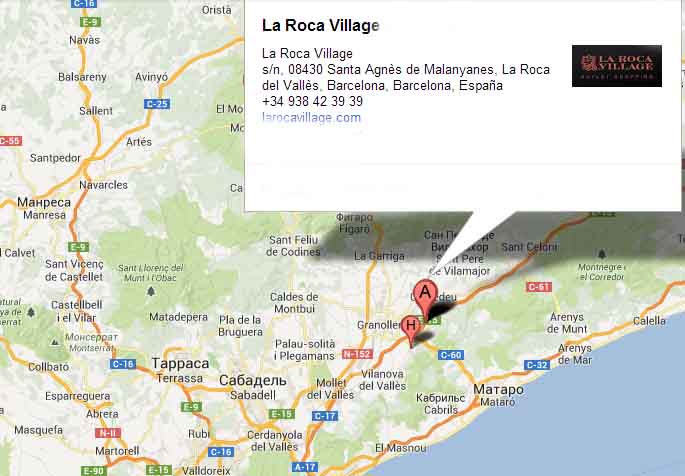
Task: Click the N-II red road shield
Action: pyautogui.click(x=107, y=433)
